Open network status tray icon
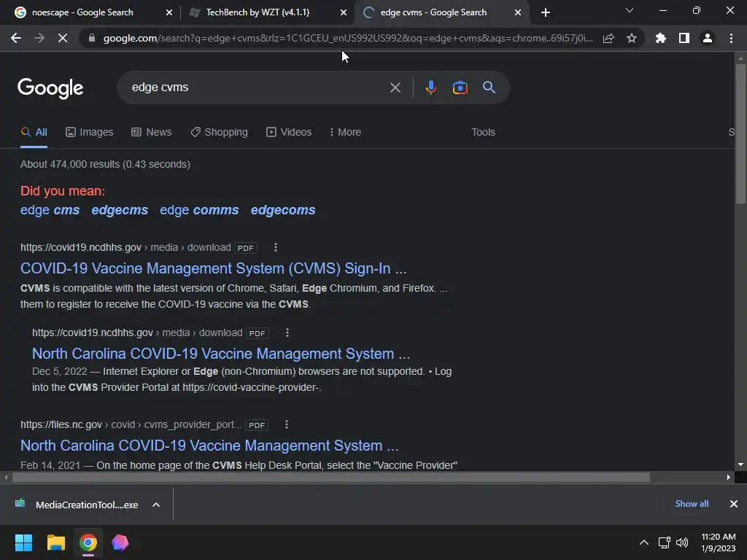The height and width of the screenshot is (560, 747). tap(664, 542)
